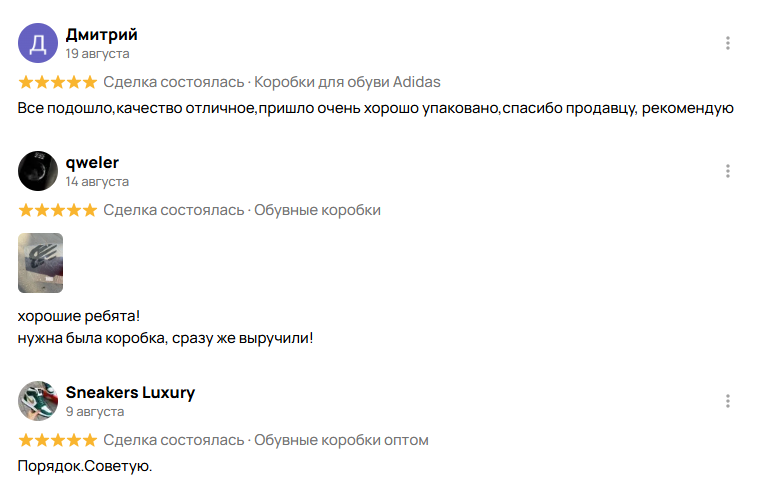The image size is (759, 482).
Task: Open photo thumbnail attached to qweler's review
Action: (41, 262)
